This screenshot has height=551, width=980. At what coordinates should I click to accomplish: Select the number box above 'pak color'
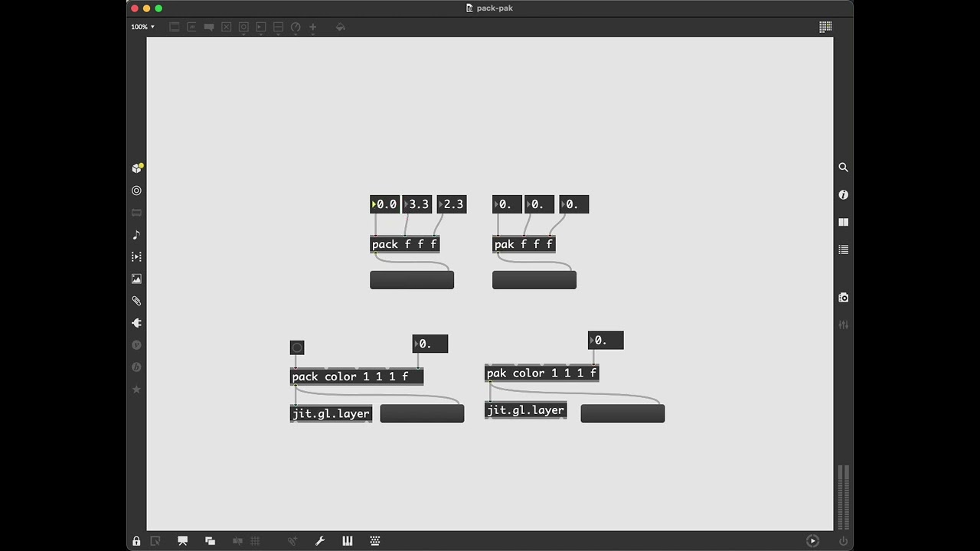[x=606, y=341]
